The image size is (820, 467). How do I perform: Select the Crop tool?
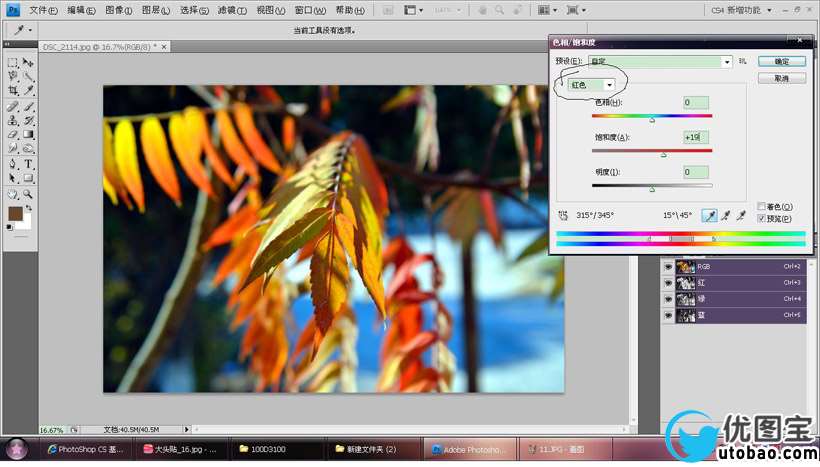click(13, 90)
